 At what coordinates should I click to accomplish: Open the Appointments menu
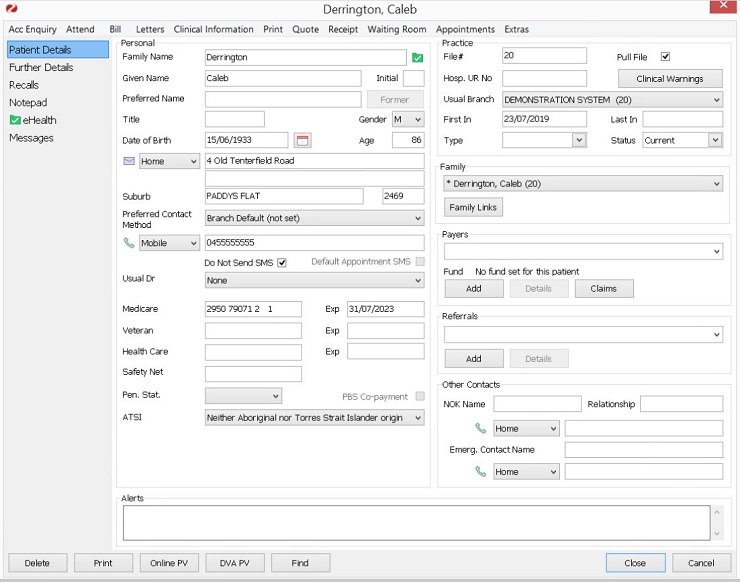click(x=465, y=29)
